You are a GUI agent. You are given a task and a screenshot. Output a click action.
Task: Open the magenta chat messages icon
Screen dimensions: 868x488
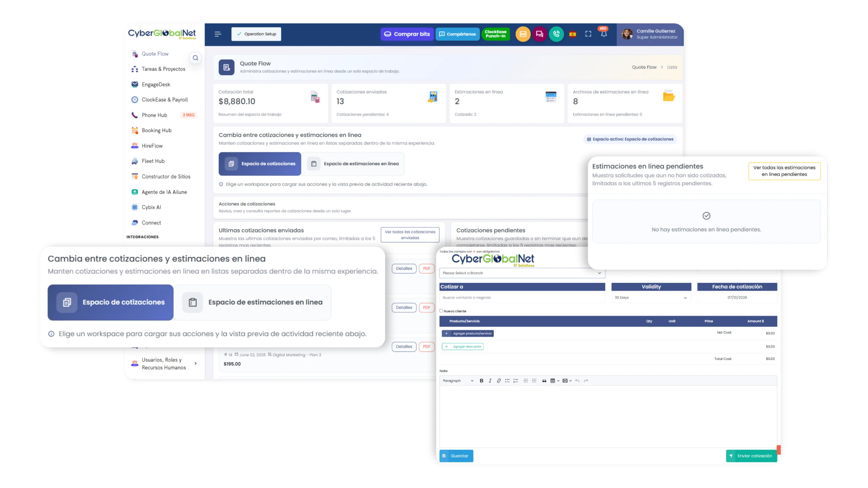[x=539, y=34]
